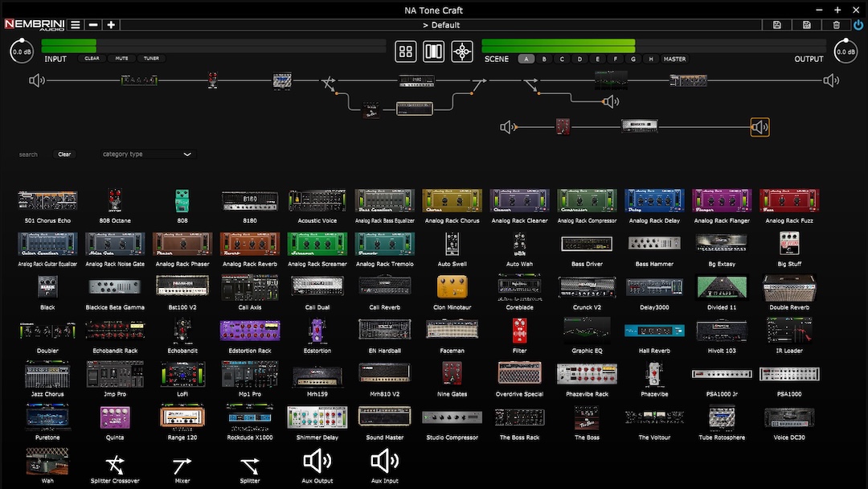Select the Clon Minotaur pedal
This screenshot has width=868, height=489.
click(452, 286)
